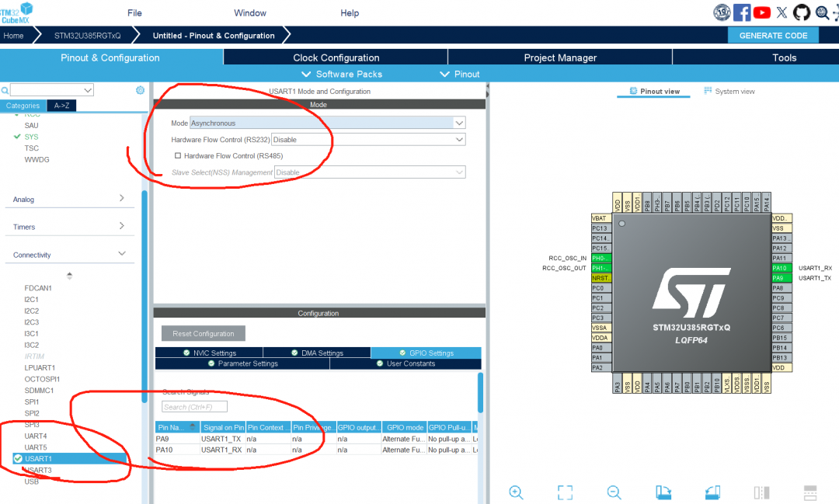The image size is (839, 504).
Task: Expand the Software Packs menu
Action: (342, 74)
